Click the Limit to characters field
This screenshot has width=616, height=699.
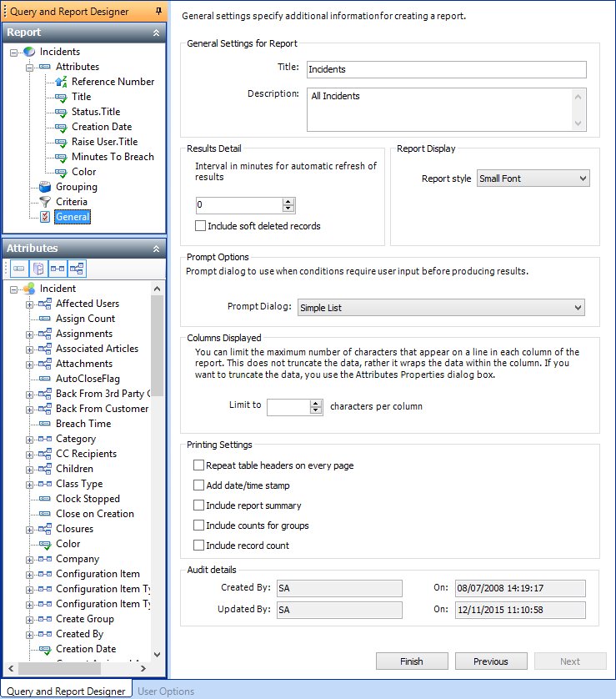[289, 406]
